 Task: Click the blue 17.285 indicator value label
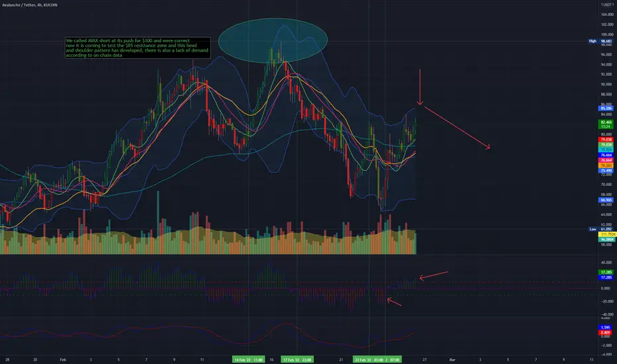pyautogui.click(x=606, y=277)
